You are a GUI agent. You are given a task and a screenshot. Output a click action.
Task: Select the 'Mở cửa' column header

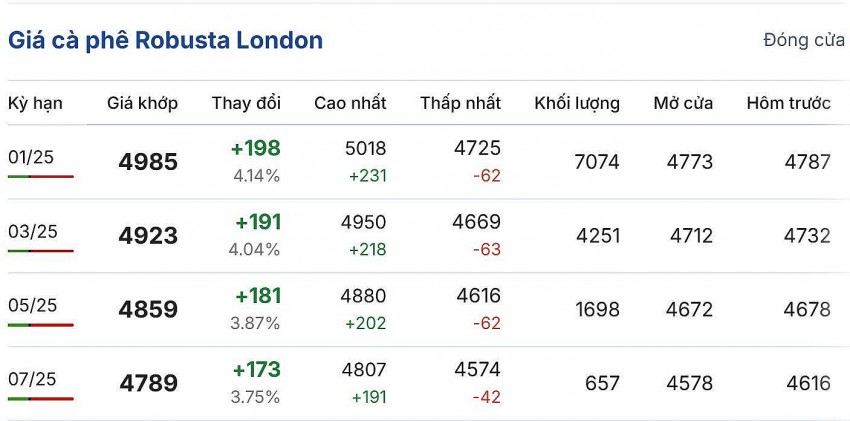(683, 103)
